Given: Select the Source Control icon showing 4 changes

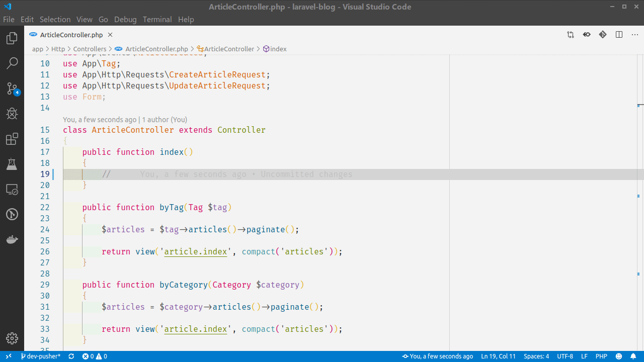Looking at the screenshot, I should point(12,88).
